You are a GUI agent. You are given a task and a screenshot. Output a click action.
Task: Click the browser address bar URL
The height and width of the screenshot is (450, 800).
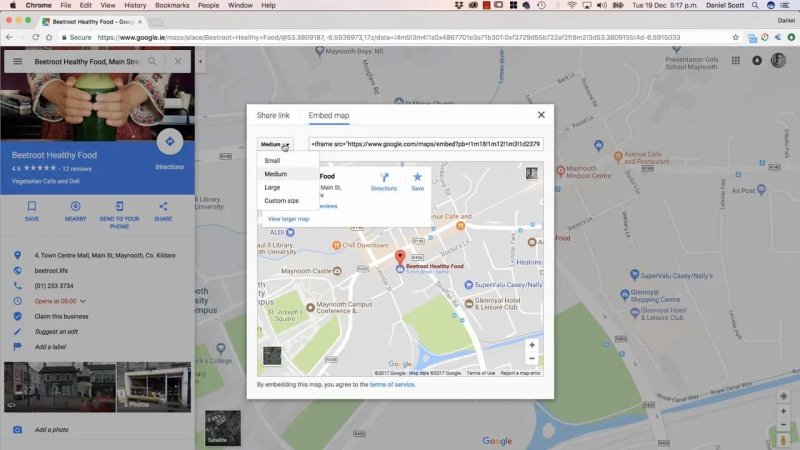coord(388,37)
